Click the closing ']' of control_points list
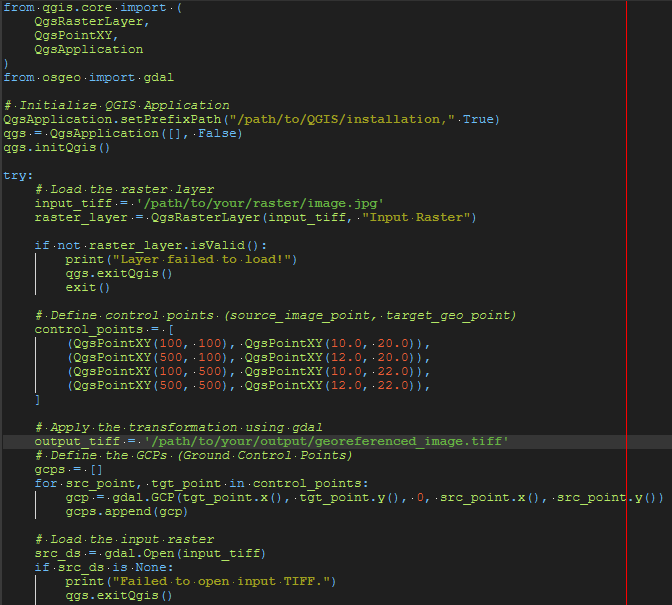 pos(37,399)
